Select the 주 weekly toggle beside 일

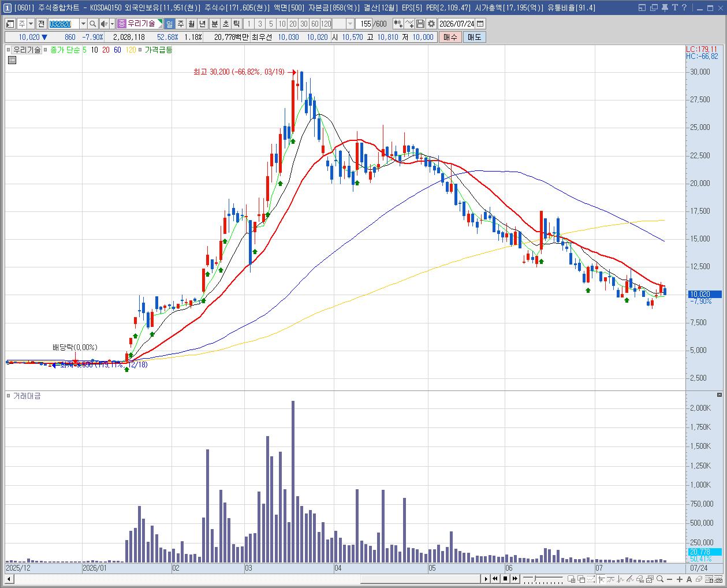[x=180, y=24]
